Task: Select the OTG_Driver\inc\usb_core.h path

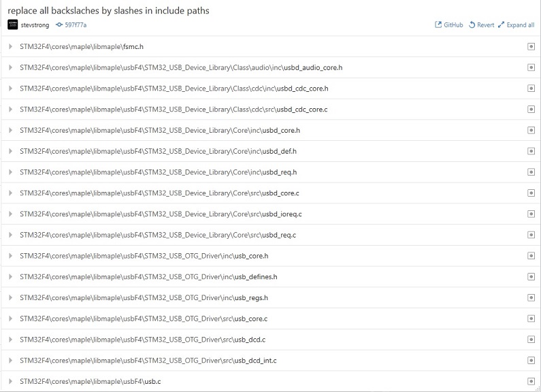Action: [x=144, y=256]
